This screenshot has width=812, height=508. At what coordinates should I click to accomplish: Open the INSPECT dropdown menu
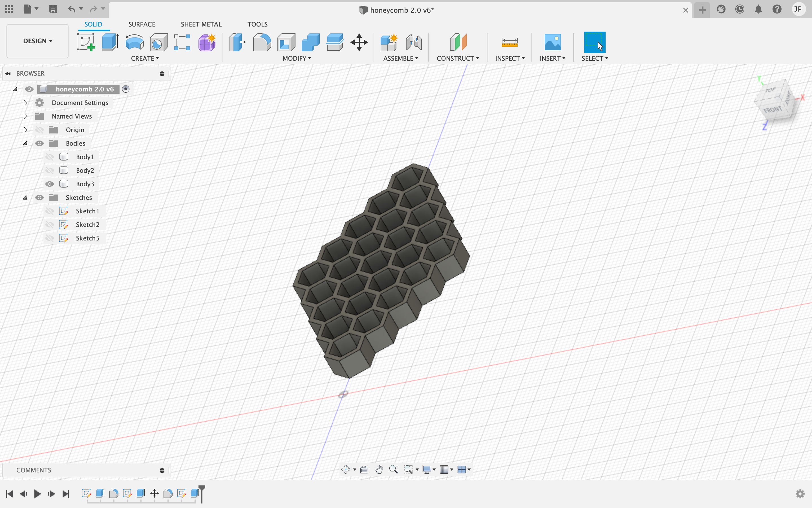coord(510,58)
